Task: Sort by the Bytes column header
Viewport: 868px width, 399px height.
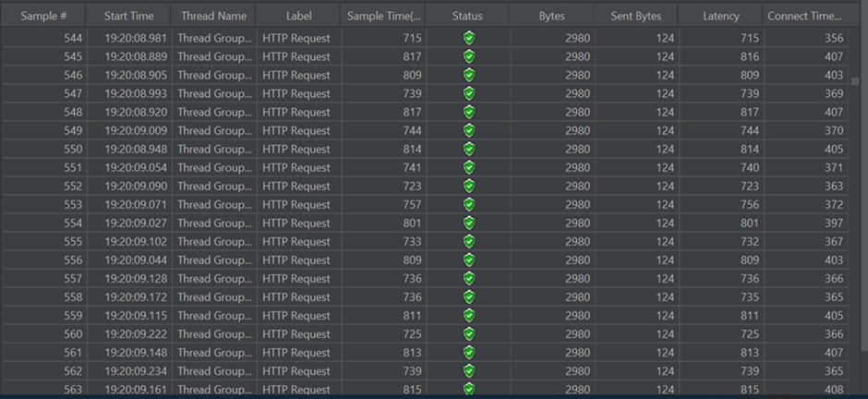Action: [551, 16]
